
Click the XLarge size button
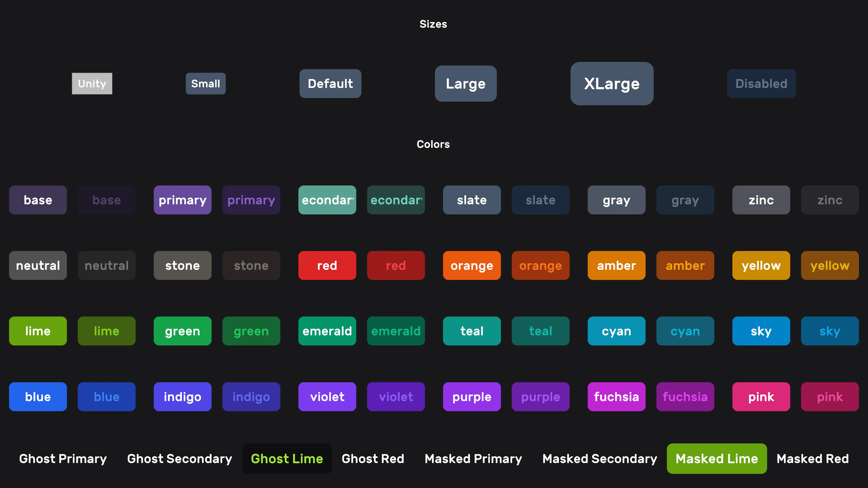[612, 84]
